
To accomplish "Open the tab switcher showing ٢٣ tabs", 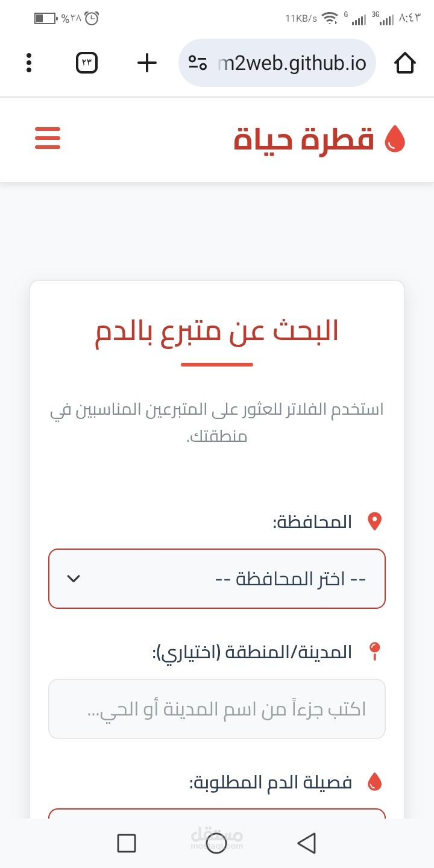I will pyautogui.click(x=87, y=63).
